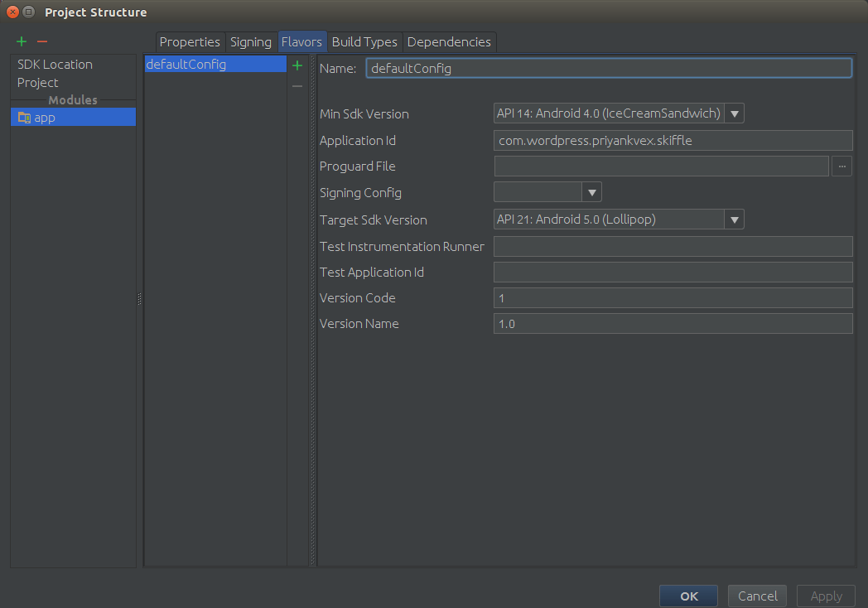Browse for Proguard file with ellipsis button

(841, 166)
